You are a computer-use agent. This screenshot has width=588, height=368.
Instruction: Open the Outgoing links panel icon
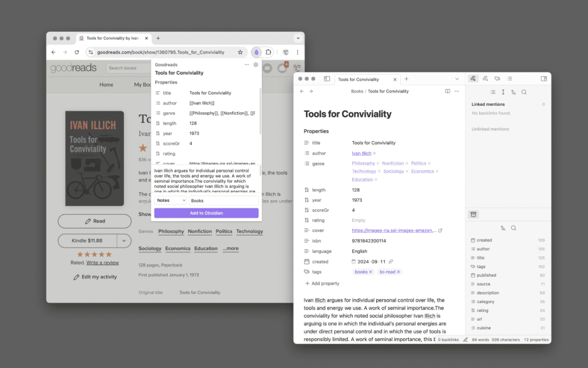point(485,79)
